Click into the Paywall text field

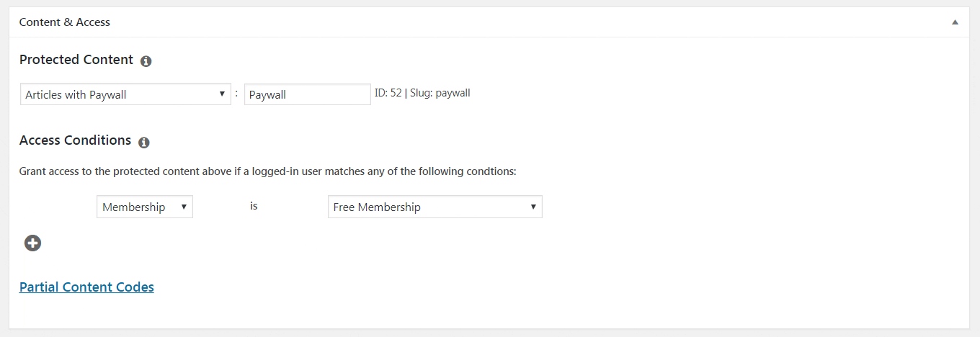coord(308,94)
